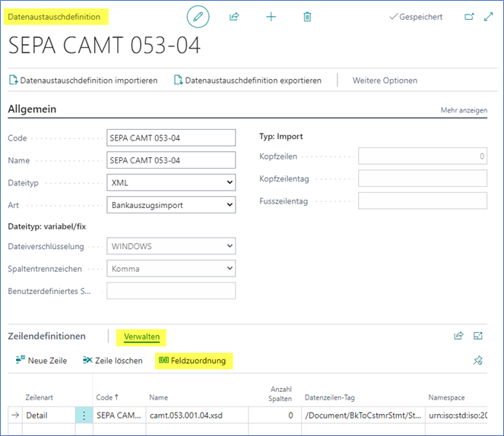The height and width of the screenshot is (436, 504).
Task: Click the Mehr anzeigen link
Action: pos(464,110)
